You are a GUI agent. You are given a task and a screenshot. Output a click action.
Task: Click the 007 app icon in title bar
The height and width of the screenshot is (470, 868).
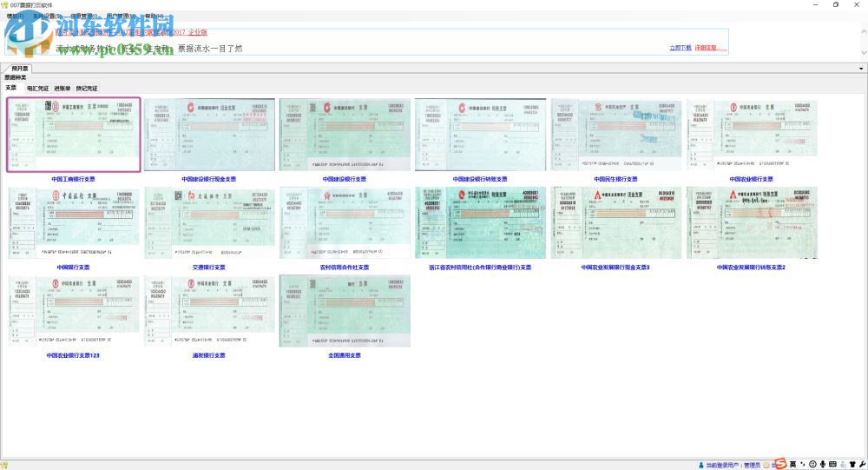[x=5, y=4]
